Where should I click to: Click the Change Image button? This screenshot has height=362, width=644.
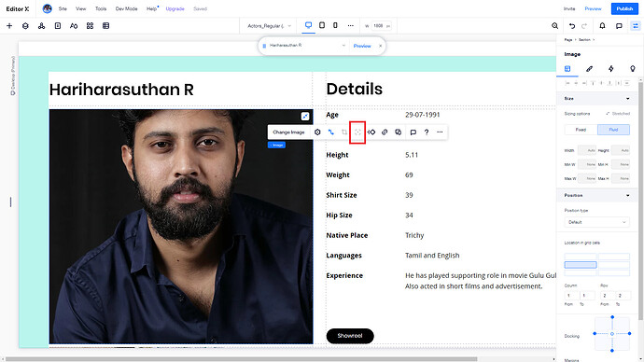pos(288,132)
